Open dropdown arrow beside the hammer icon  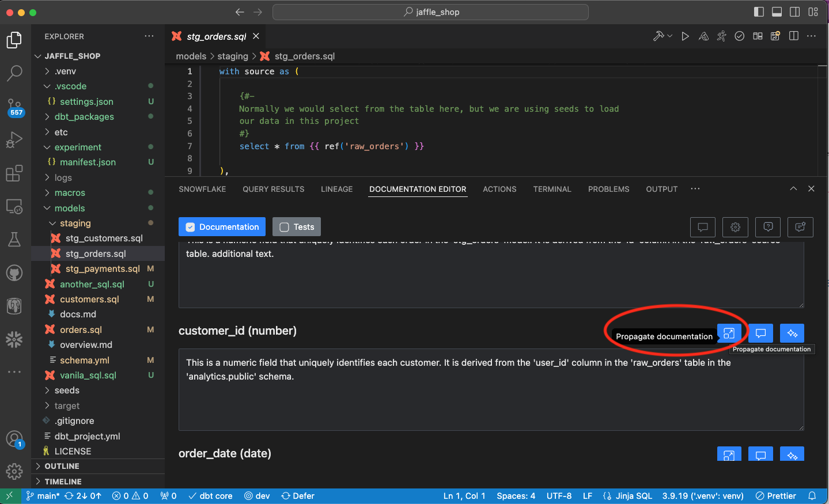[669, 36]
